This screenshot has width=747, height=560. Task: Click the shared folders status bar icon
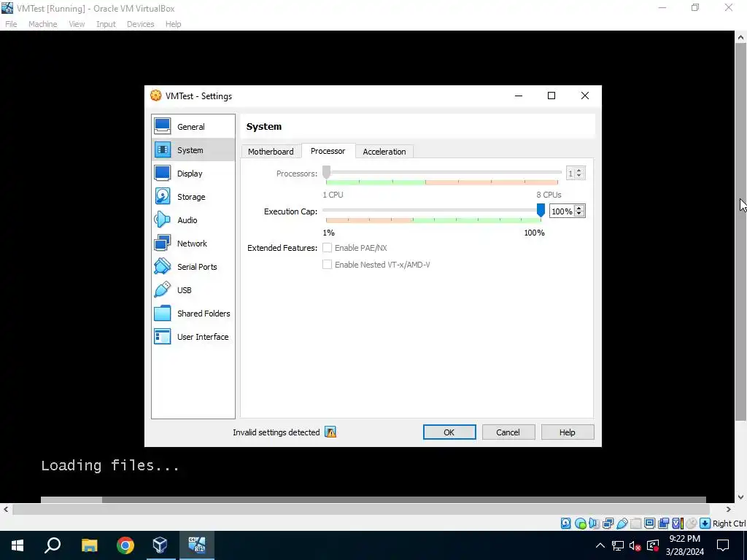(x=635, y=524)
